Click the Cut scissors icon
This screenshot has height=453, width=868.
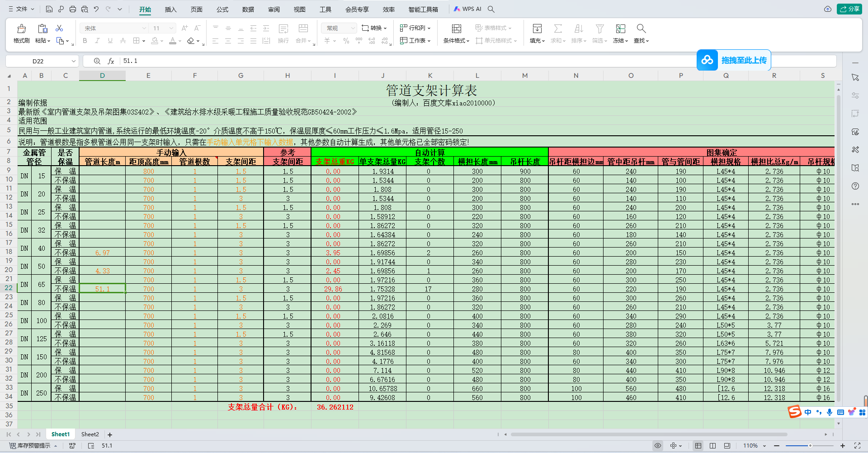tap(59, 29)
